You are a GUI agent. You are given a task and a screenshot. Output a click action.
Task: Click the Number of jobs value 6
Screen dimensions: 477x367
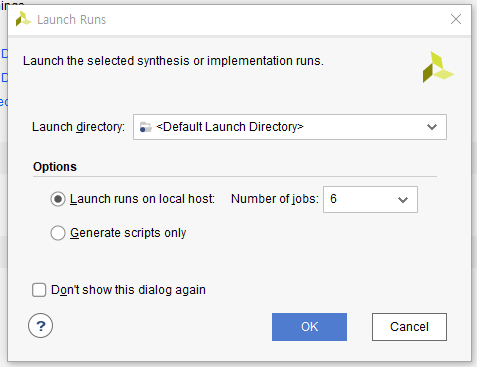click(333, 199)
